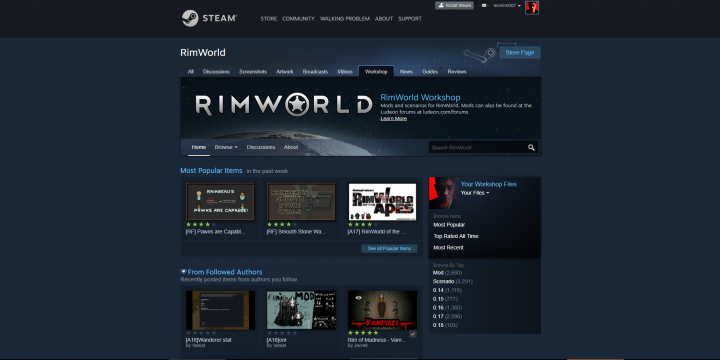The image size is (720, 360).
Task: Open the Smooth Stone Walls thumbnail
Action: pyautogui.click(x=301, y=202)
